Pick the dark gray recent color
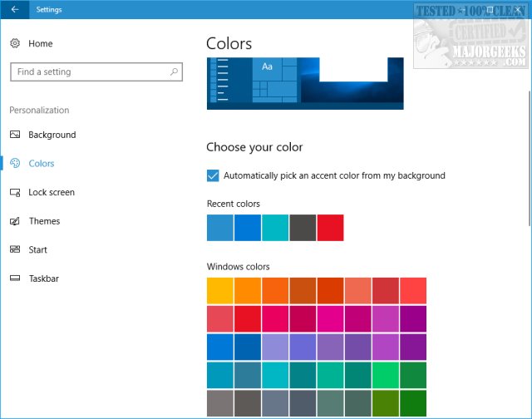 coord(303,228)
